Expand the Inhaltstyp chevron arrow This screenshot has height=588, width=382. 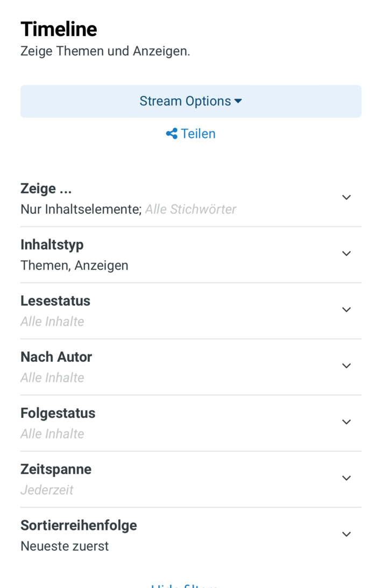coord(346,254)
